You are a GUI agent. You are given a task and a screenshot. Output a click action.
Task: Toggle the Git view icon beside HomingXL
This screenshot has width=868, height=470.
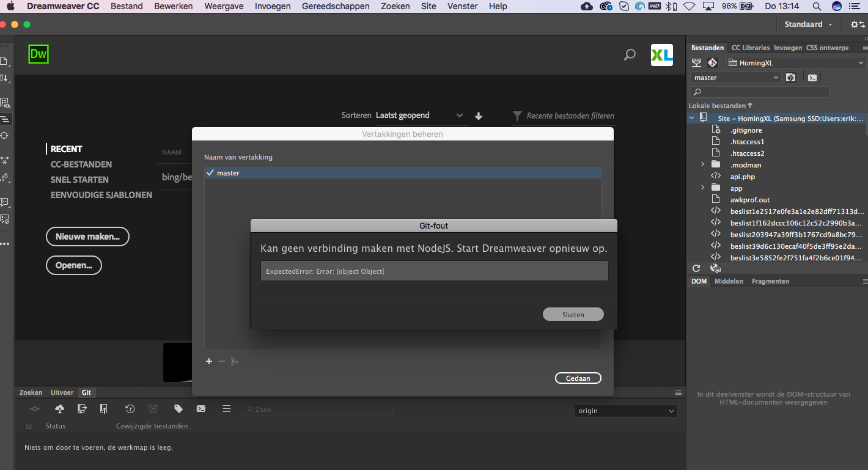click(x=712, y=62)
